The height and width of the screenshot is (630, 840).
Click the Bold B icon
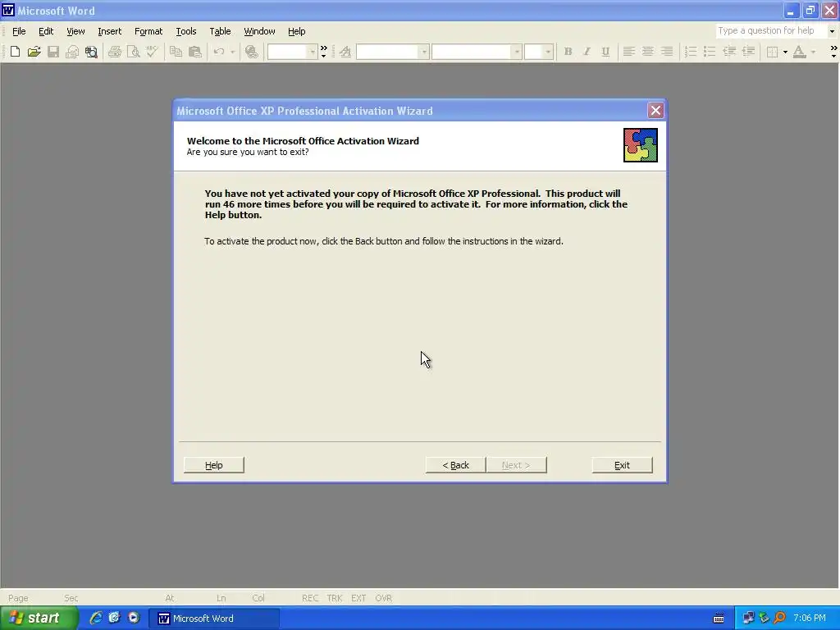point(568,52)
